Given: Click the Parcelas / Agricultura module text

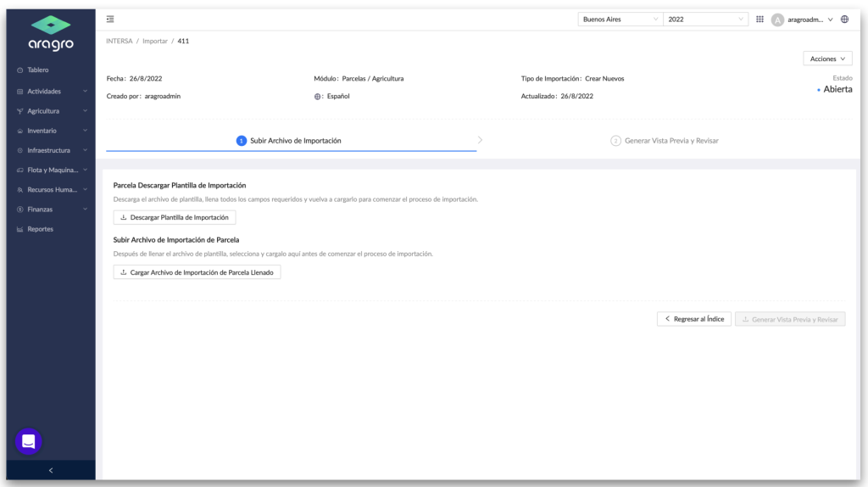Looking at the screenshot, I should 373,79.
